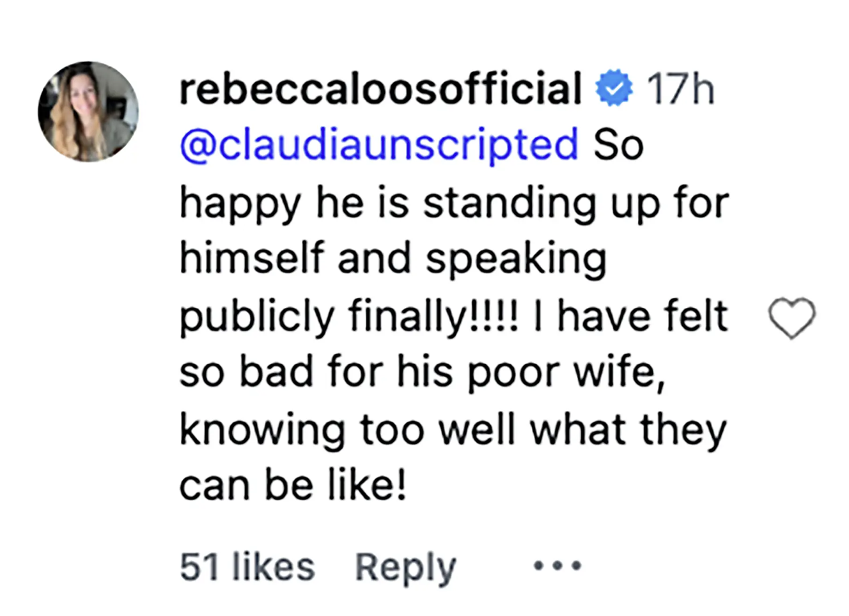View the 51 likes list
849x616 pixels.
point(247,567)
